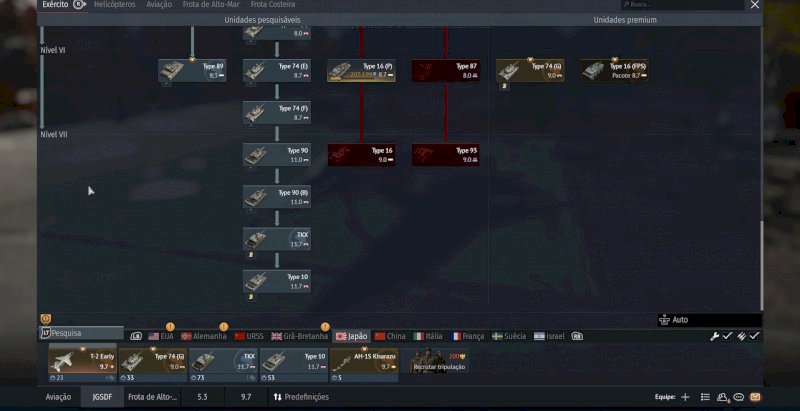Click the yellow marker icon below tree Type 10
The height and width of the screenshot is (411, 800).
coord(251,296)
